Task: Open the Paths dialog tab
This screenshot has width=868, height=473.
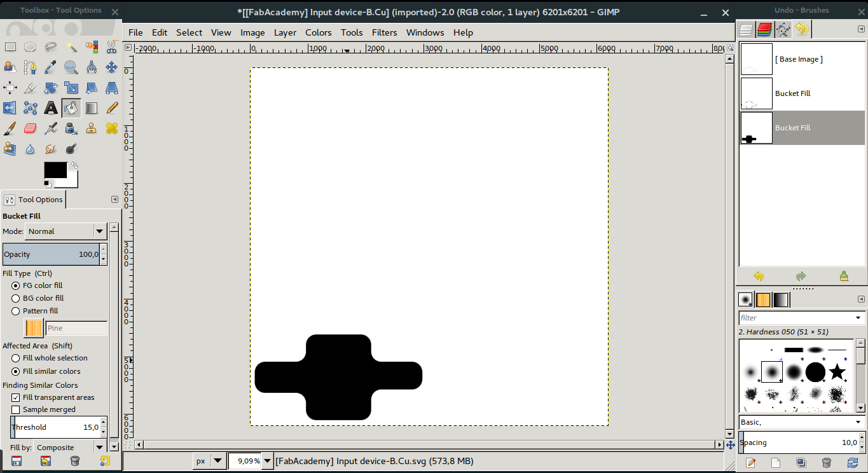Action: pos(784,29)
